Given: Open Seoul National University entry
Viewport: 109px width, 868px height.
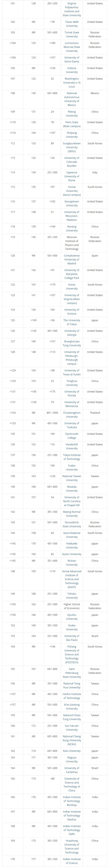Looking at the screenshot, I should tap(72, 535).
